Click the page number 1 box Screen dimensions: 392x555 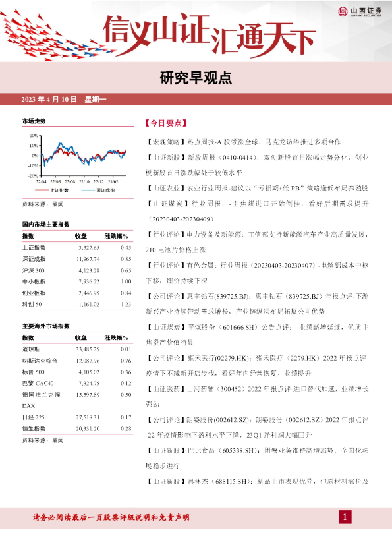pos(345,517)
